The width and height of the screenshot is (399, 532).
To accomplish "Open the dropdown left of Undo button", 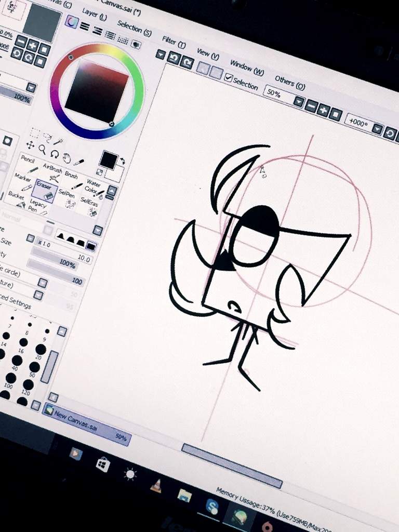I will click(x=161, y=54).
